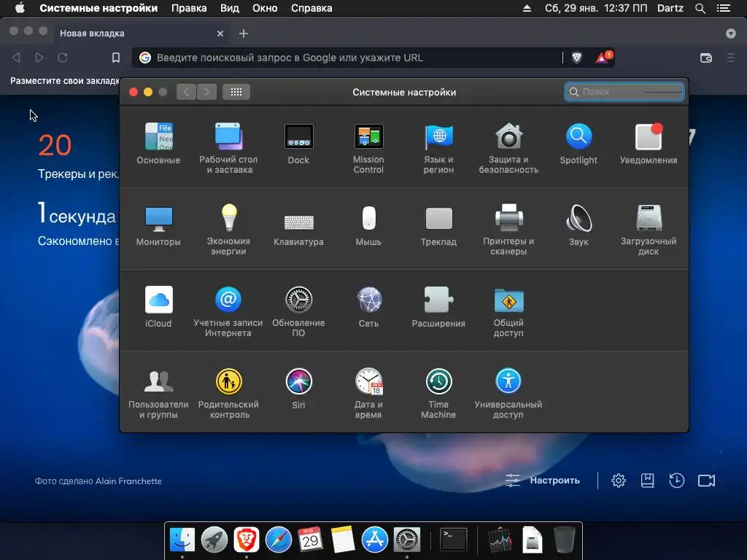
Task: Go back in System Preferences
Action: [x=186, y=92]
